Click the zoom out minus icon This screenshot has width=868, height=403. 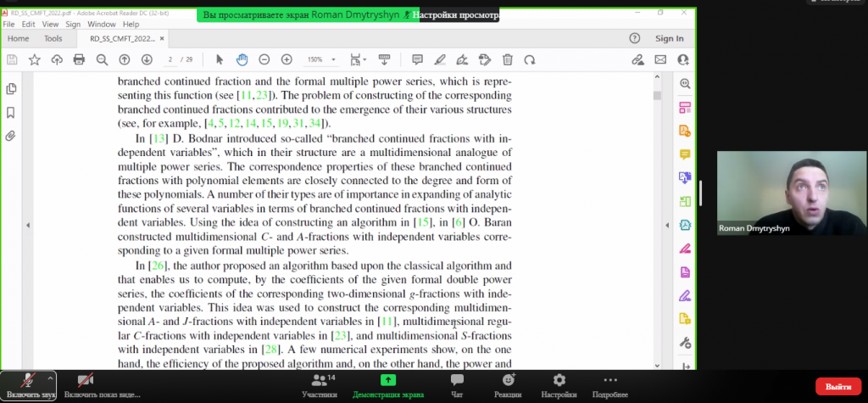tap(264, 59)
